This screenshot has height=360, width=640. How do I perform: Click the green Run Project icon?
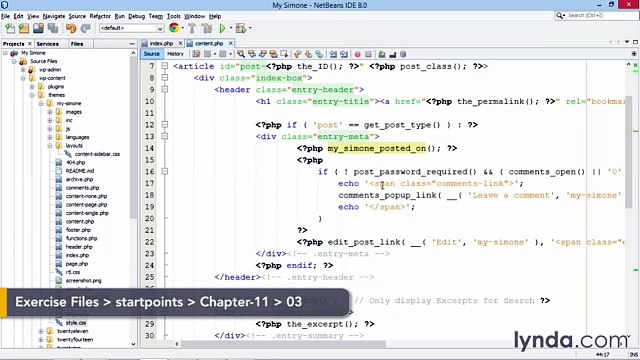[222, 28]
